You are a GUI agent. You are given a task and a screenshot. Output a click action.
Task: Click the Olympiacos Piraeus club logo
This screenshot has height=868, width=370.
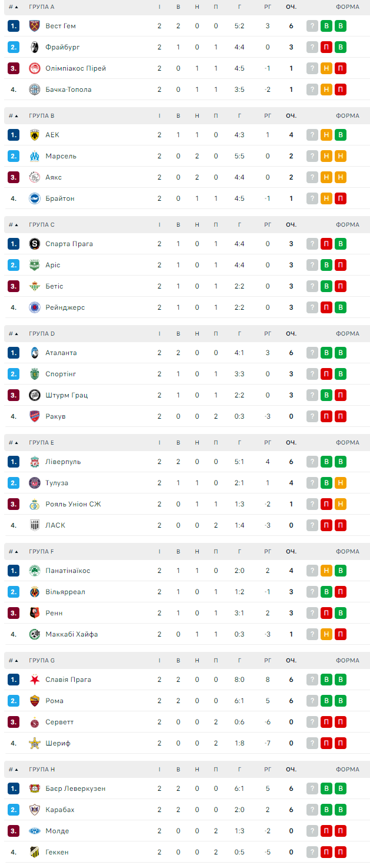coord(34,68)
